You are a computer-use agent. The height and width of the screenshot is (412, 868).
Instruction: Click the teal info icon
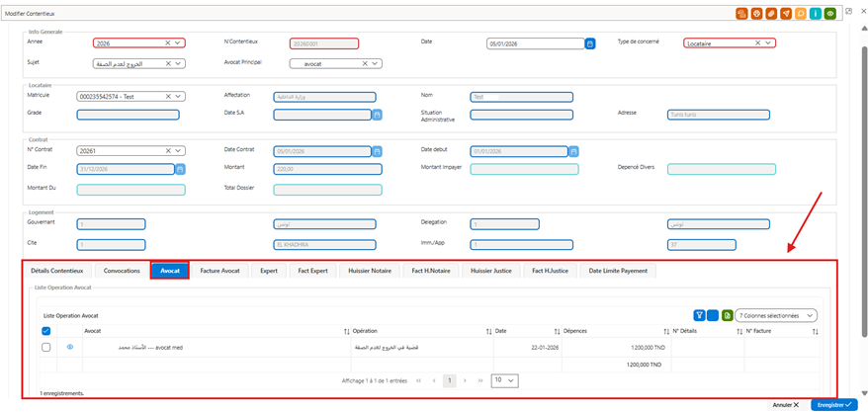815,13
